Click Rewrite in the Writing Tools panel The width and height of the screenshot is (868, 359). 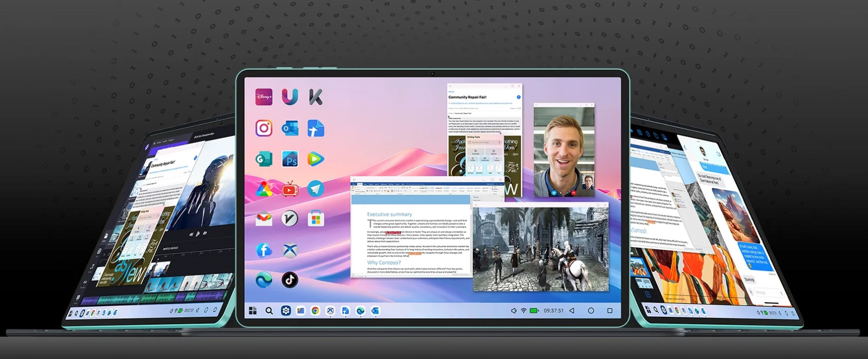point(494,152)
